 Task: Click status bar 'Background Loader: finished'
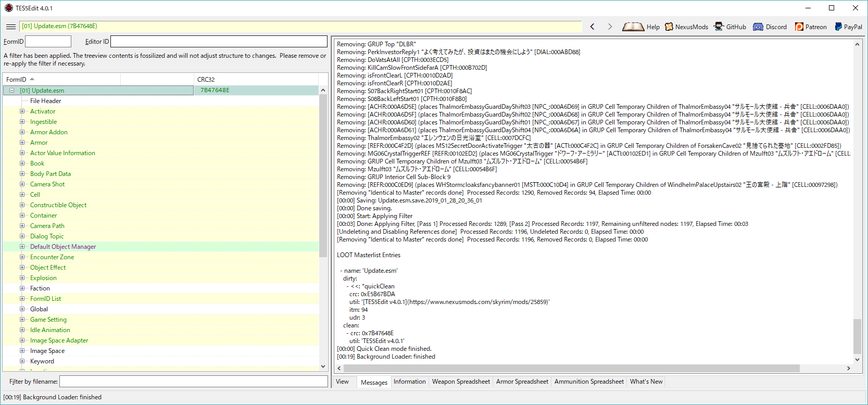(x=52, y=397)
